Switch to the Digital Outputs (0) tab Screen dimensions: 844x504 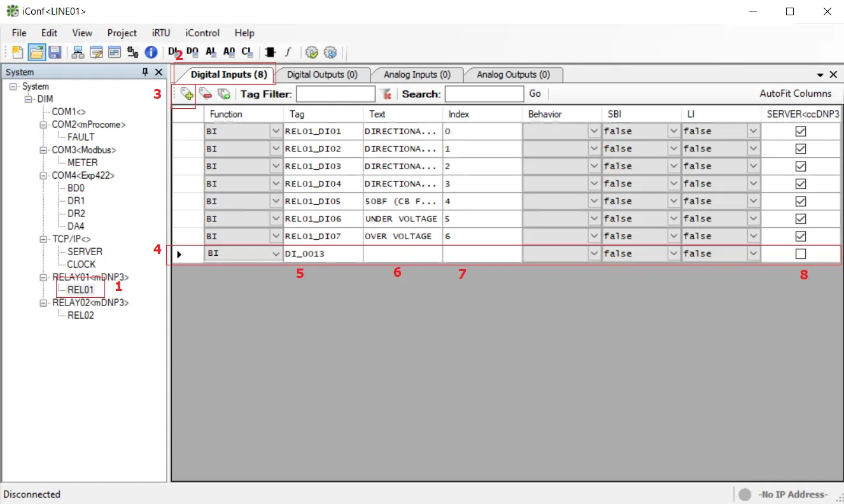[322, 74]
